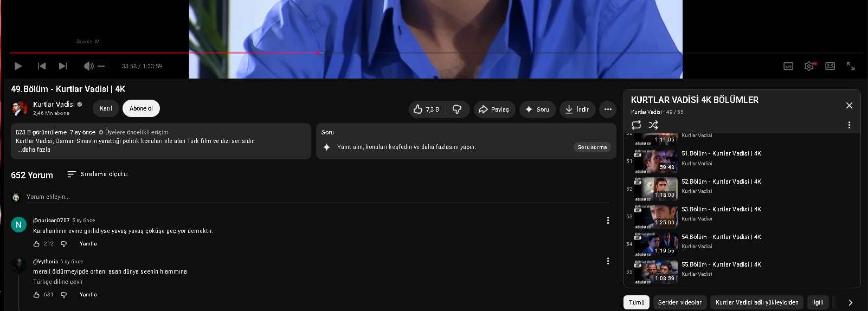The height and width of the screenshot is (311, 868).
Task: Click Abone ol subscribe button
Action: tap(141, 108)
